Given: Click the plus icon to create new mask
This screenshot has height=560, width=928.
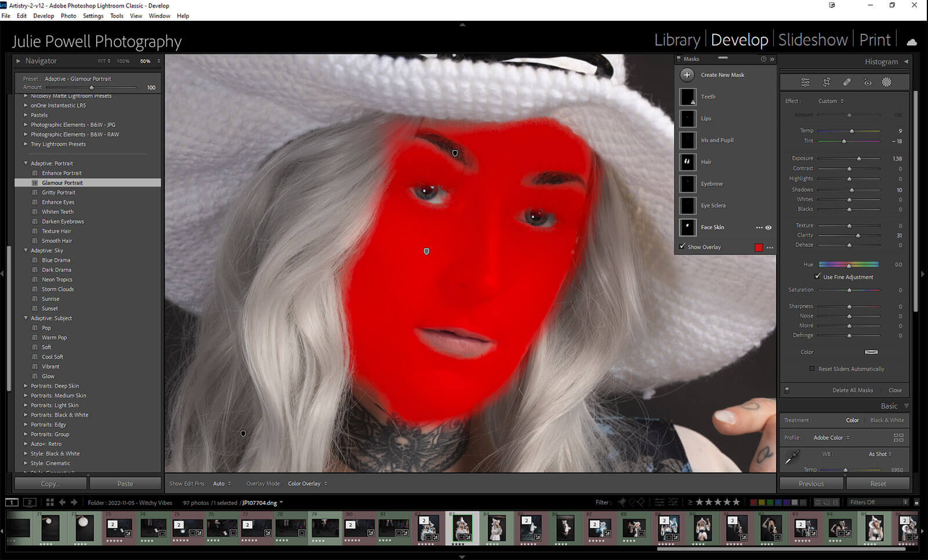Looking at the screenshot, I should click(x=687, y=75).
